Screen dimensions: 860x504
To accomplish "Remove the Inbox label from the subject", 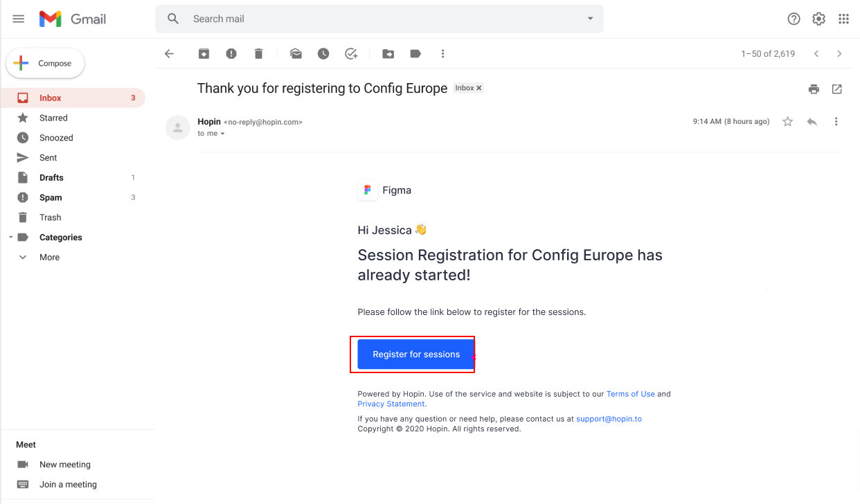I will (478, 88).
